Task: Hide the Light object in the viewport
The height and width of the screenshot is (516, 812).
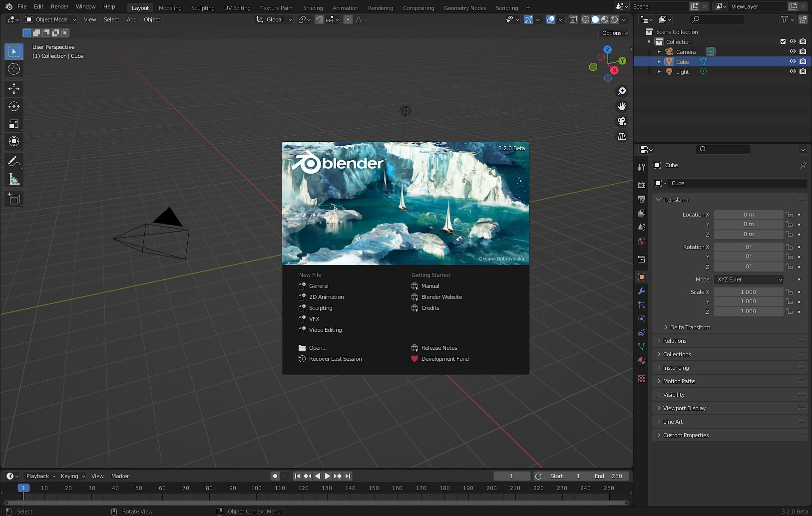Action: [793, 71]
